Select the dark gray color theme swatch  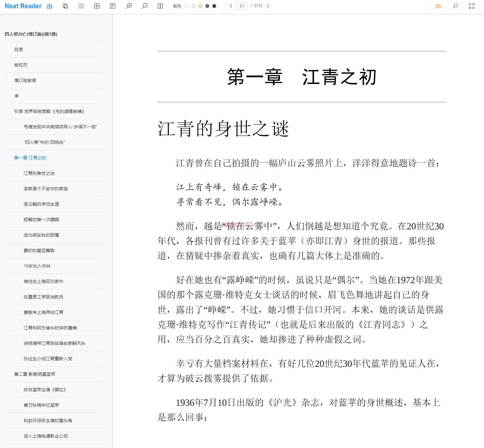click(x=207, y=6)
